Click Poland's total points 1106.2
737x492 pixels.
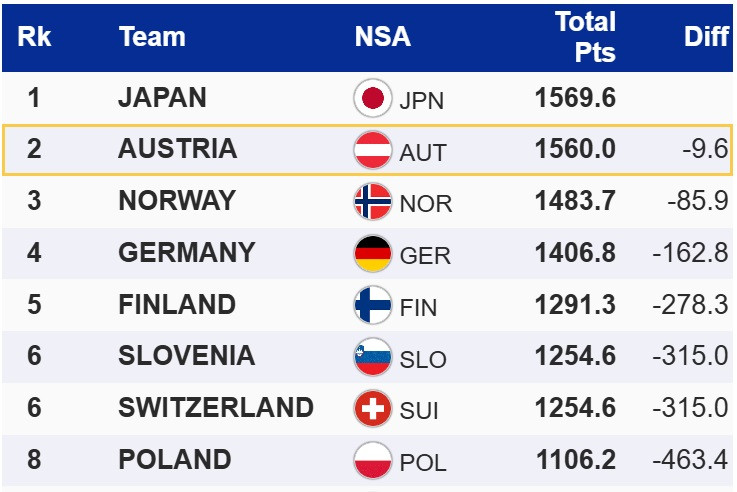click(x=575, y=461)
